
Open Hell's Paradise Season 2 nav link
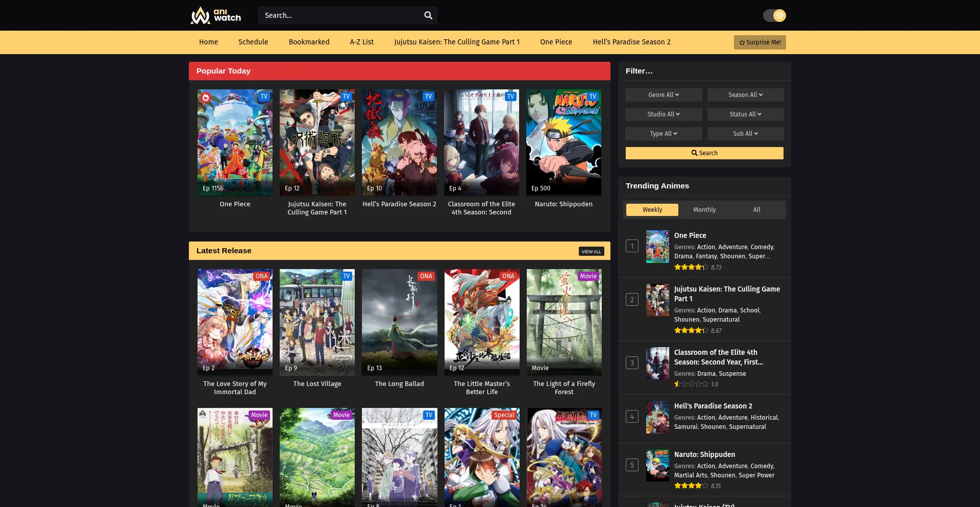pos(631,42)
